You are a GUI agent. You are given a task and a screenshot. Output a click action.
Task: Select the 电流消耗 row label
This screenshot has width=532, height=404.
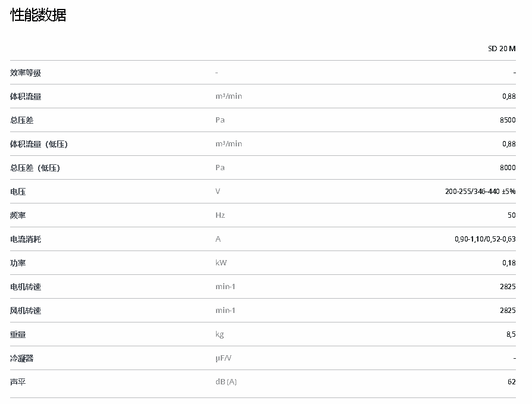(26, 239)
